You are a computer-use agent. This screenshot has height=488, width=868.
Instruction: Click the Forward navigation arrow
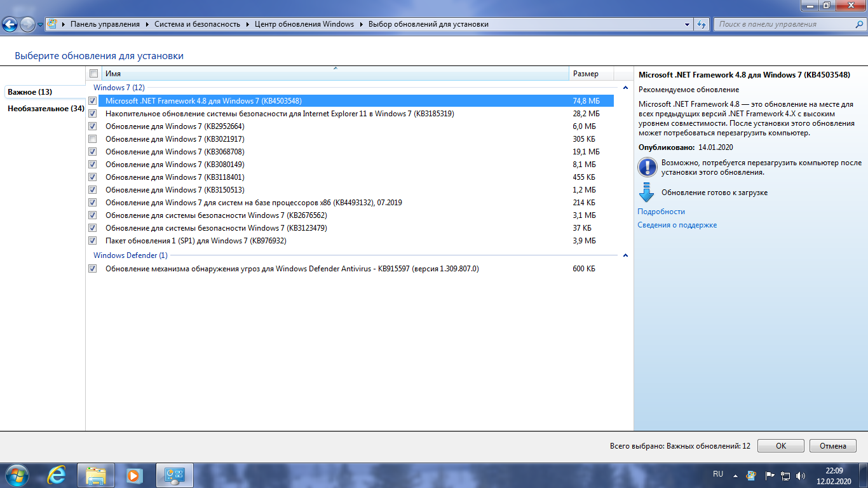[27, 25]
